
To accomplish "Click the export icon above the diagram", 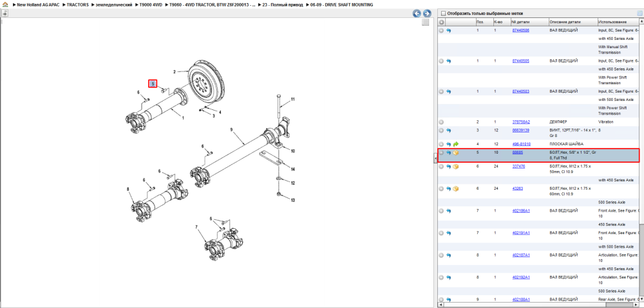I will tap(5, 14).
